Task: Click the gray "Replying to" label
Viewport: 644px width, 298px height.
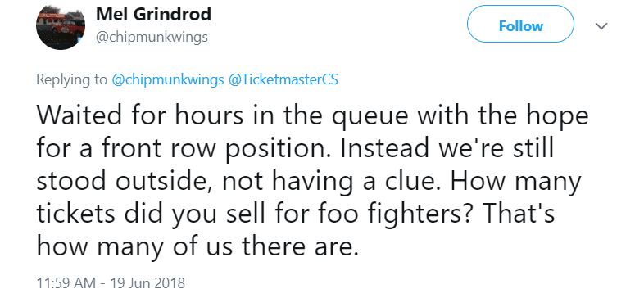Action: click(x=72, y=79)
